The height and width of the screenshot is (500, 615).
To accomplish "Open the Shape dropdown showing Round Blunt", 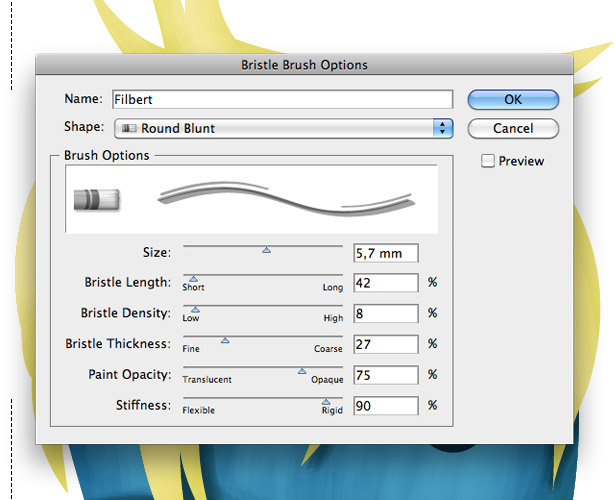I will (284, 128).
